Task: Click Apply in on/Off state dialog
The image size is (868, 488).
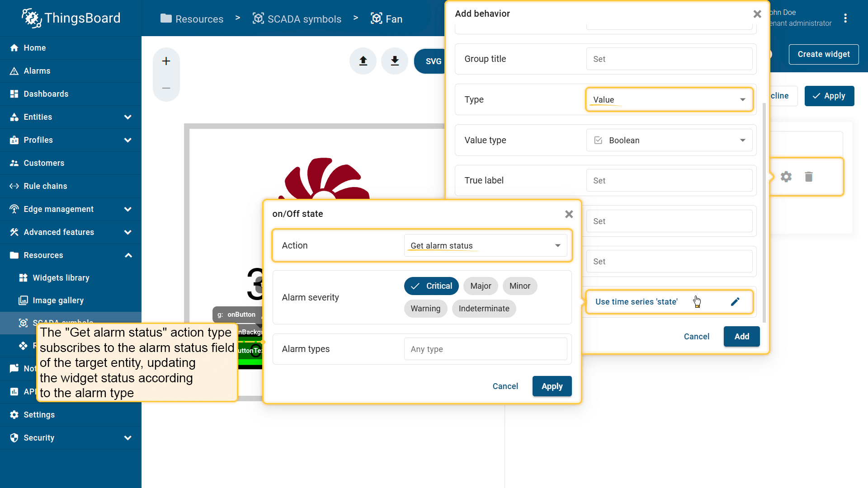Action: tap(552, 386)
